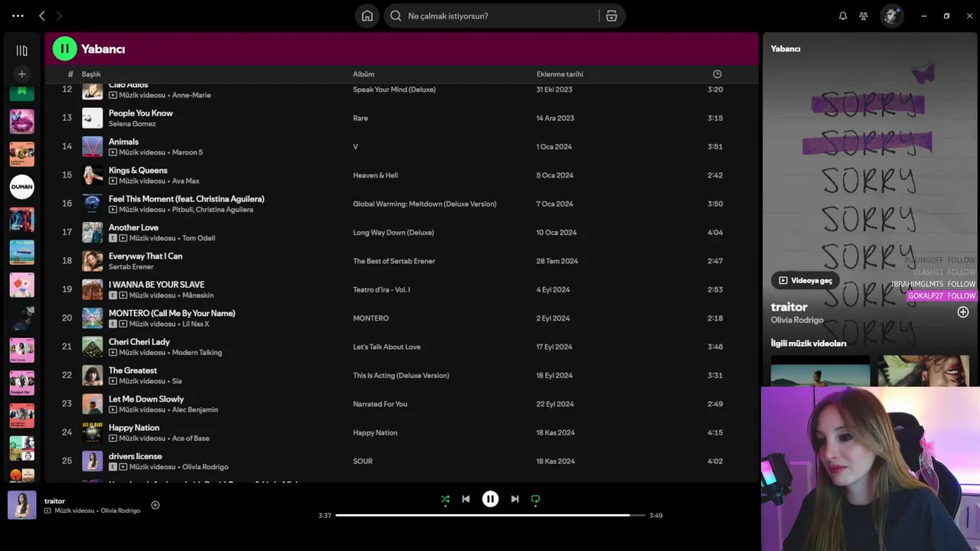Open album Heaven & Hell
This screenshot has height=551, width=980.
click(x=375, y=175)
